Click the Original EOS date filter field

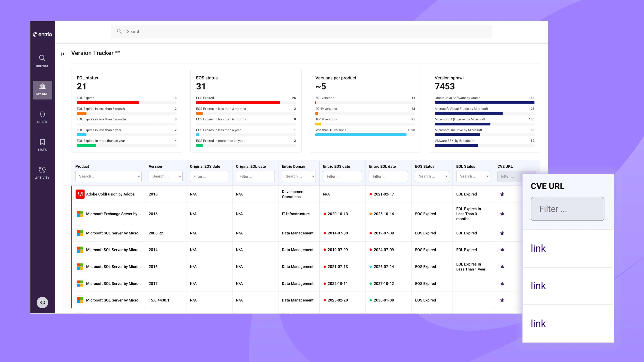209,176
